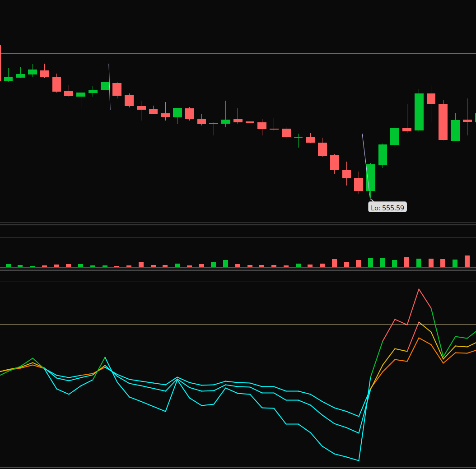Click the lowest trough of the cyan indicator line
The image size is (476, 469).
point(359,460)
